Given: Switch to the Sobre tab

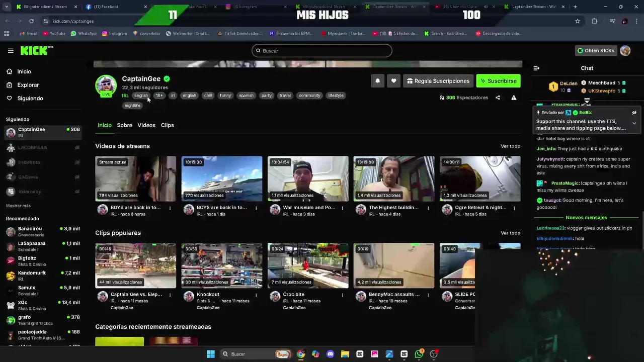Looking at the screenshot, I should coord(124,125).
